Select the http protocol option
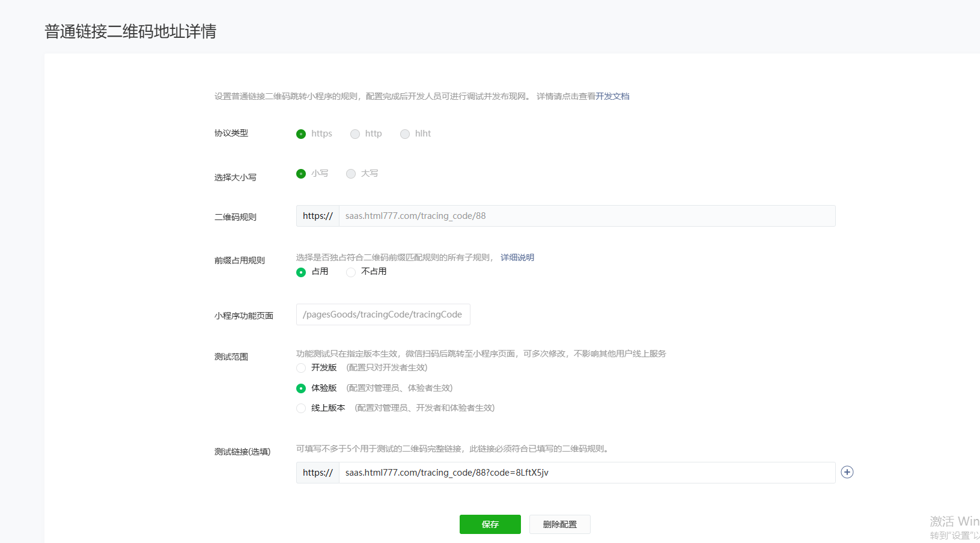The width and height of the screenshot is (980, 543). (355, 134)
